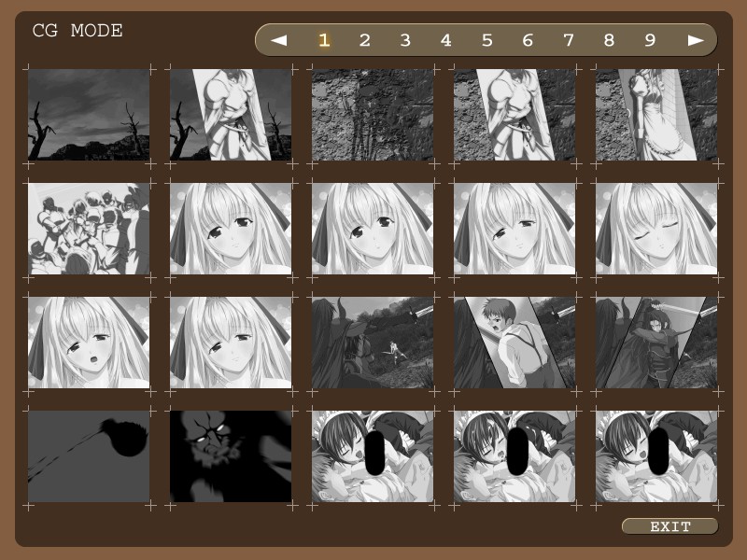Jump to CG page 7

point(568,40)
